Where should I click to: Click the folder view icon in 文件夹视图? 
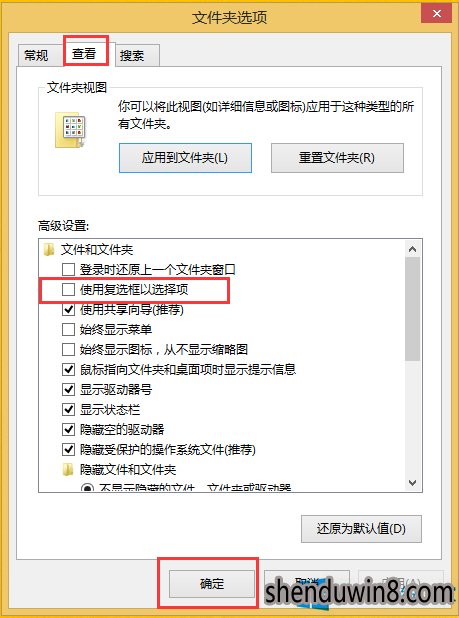click(70, 130)
